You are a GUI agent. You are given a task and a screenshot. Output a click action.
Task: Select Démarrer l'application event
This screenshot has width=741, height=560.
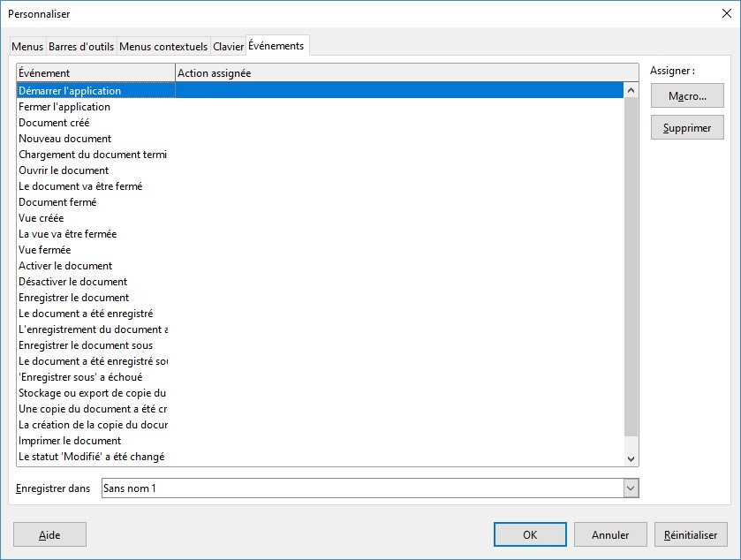[x=321, y=90]
